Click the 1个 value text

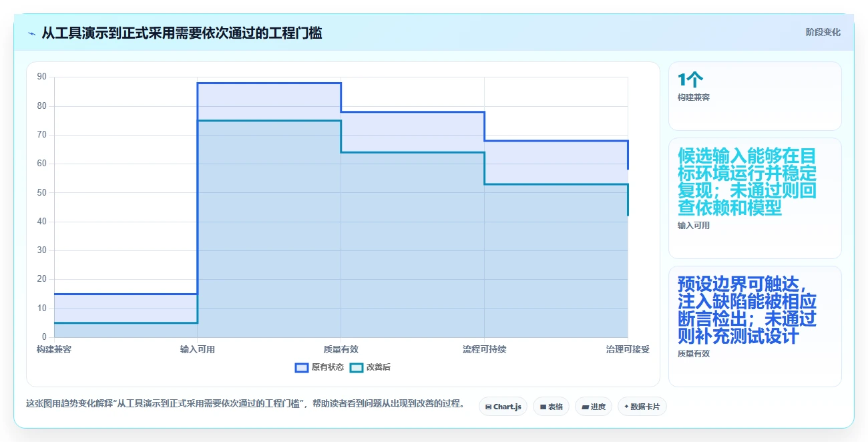click(x=690, y=80)
